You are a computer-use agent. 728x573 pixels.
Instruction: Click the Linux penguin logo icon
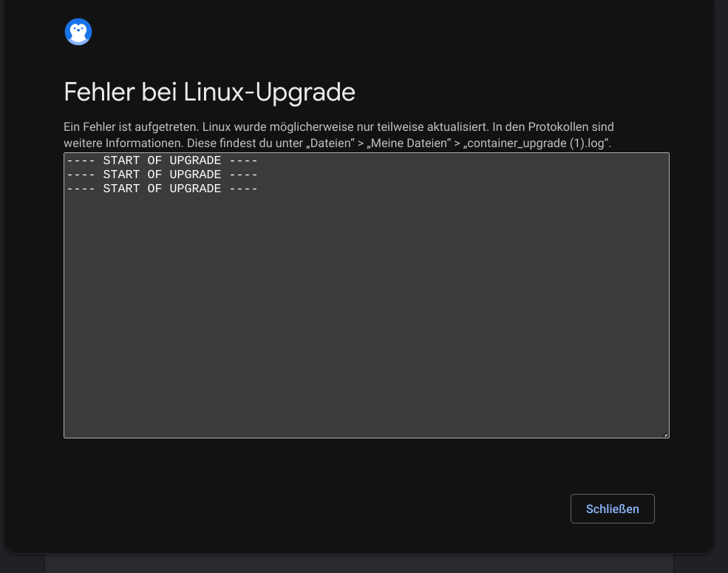pyautogui.click(x=78, y=32)
